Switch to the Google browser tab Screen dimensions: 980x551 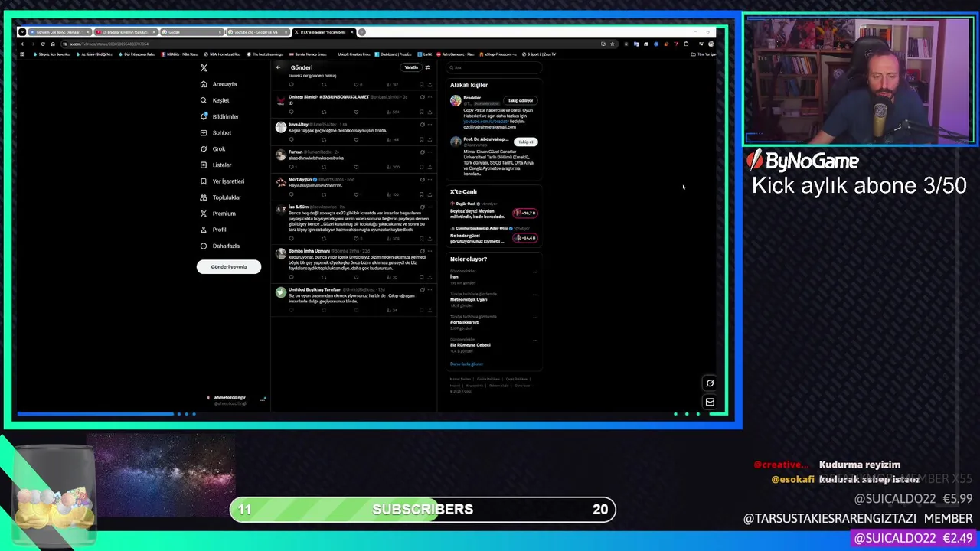[193, 32]
